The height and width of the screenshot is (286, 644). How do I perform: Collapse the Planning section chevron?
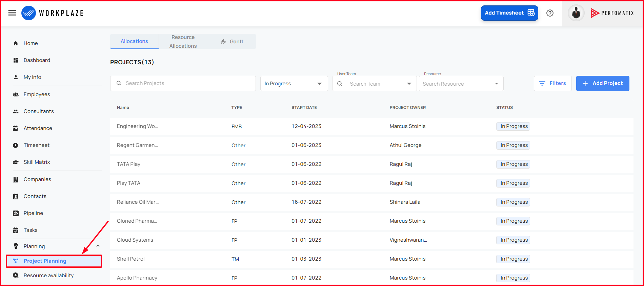pyautogui.click(x=98, y=246)
